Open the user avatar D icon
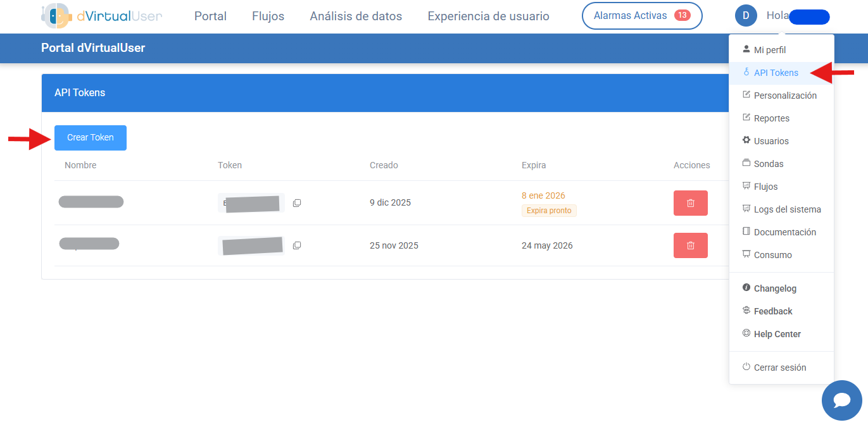 click(x=746, y=16)
